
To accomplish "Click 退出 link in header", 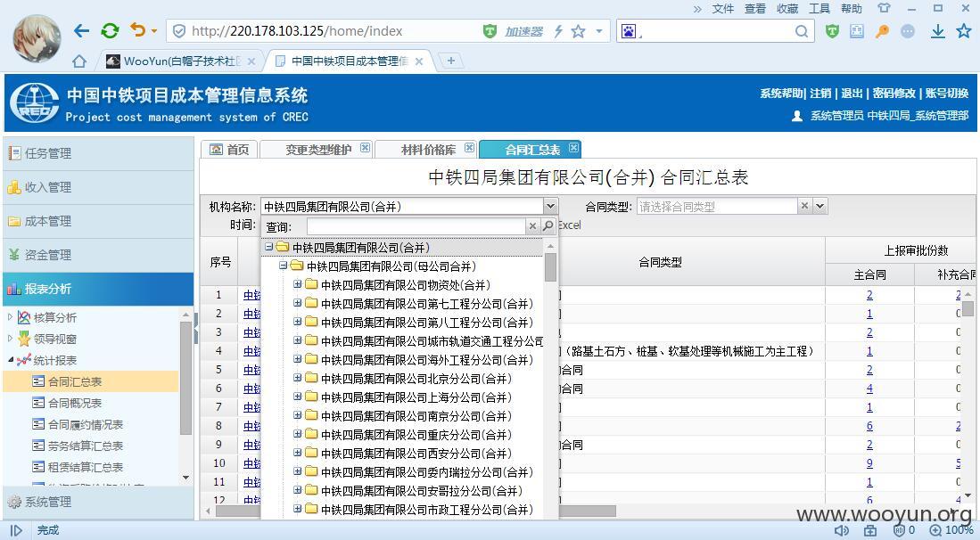I will coord(852,93).
